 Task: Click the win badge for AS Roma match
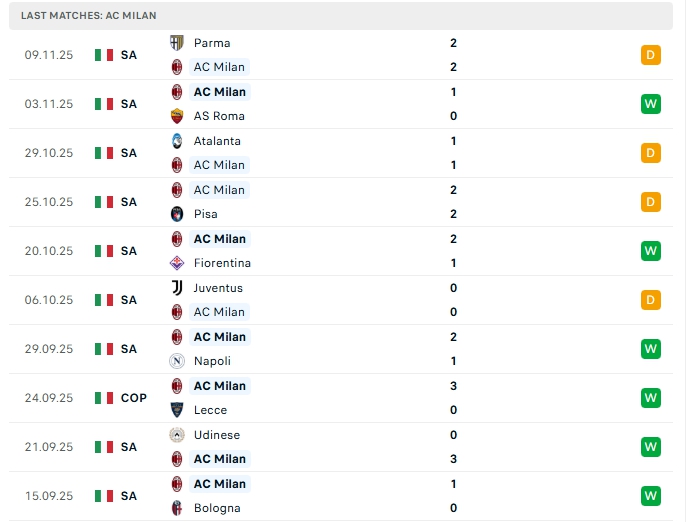(x=651, y=104)
